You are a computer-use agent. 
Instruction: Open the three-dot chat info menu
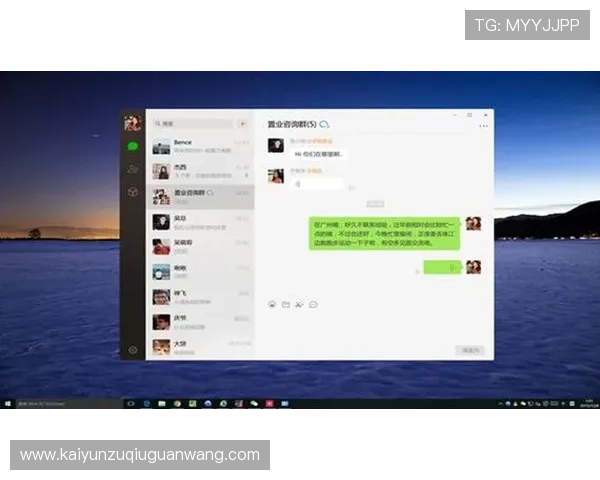click(x=483, y=126)
